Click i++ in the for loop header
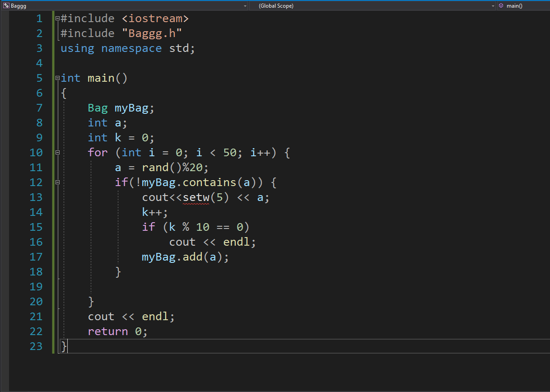 [x=260, y=153]
